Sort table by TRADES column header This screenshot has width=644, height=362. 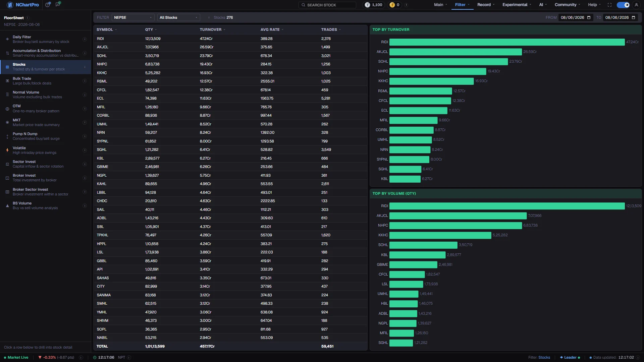331,29
